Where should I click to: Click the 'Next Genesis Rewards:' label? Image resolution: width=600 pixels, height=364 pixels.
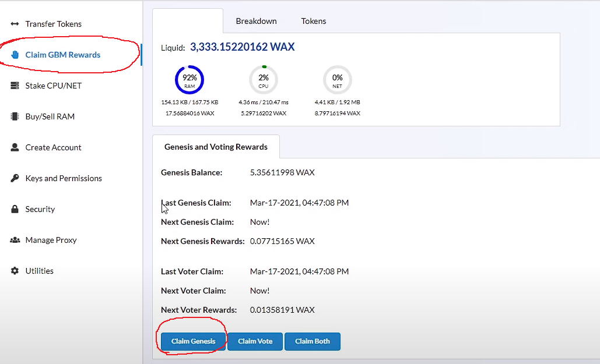pyautogui.click(x=202, y=241)
